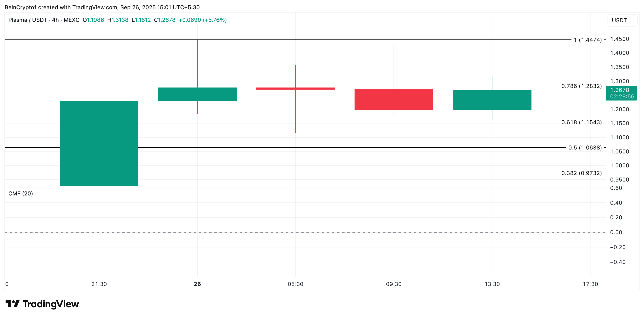Viewport: 644px width, 318px height.
Task: Click the 26 date marker on time axis
Action: [x=197, y=284]
